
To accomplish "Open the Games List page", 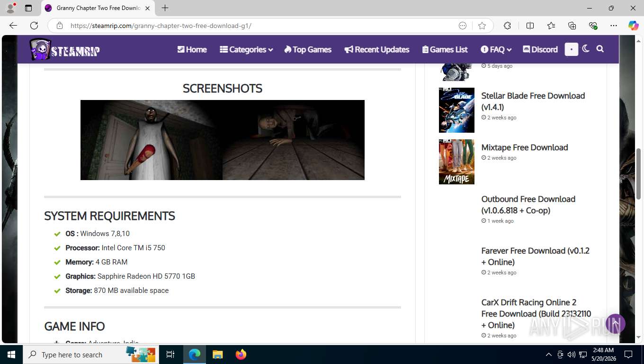I will pos(445,49).
